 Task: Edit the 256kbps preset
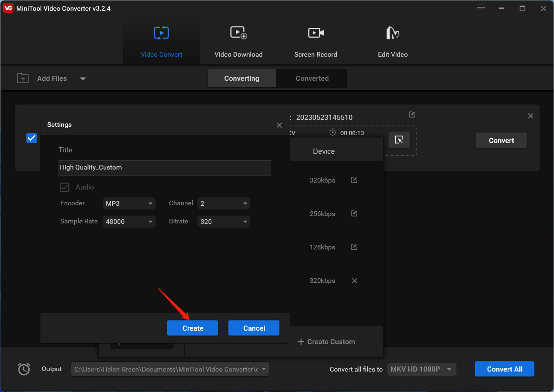click(353, 214)
